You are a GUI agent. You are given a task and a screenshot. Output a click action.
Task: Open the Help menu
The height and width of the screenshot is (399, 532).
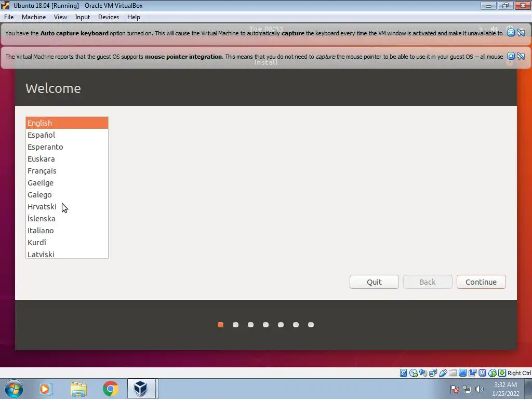pos(134,17)
